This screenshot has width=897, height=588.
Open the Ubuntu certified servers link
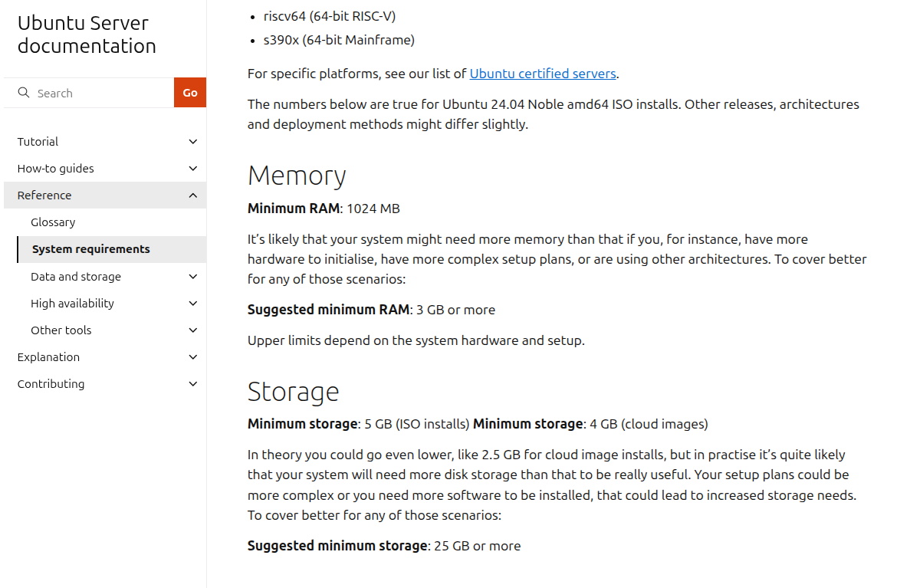point(543,74)
